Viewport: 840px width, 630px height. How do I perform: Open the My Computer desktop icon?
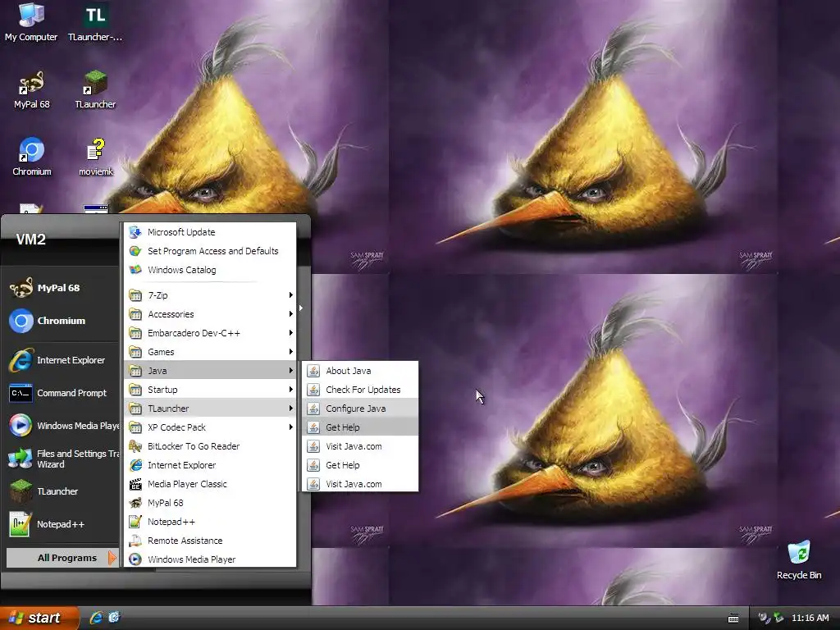[x=31, y=22]
